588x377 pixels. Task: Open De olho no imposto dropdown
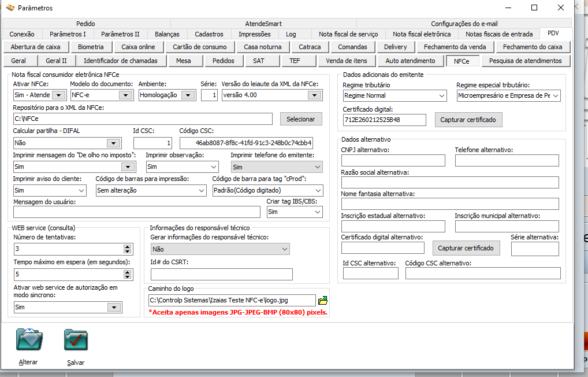point(128,167)
